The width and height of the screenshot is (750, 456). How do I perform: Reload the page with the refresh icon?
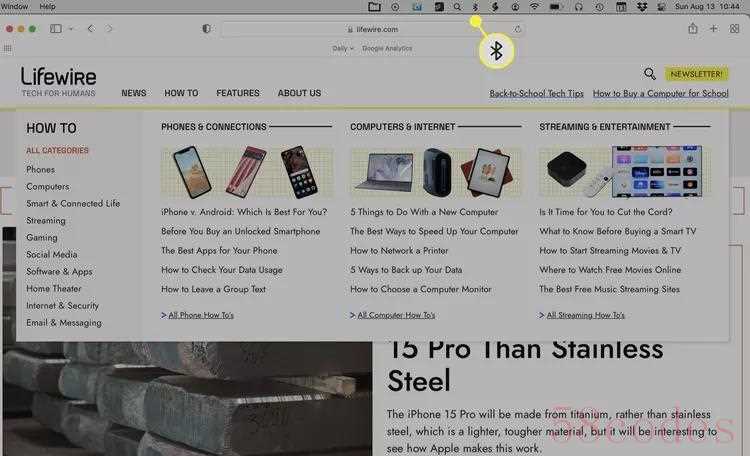click(x=517, y=29)
